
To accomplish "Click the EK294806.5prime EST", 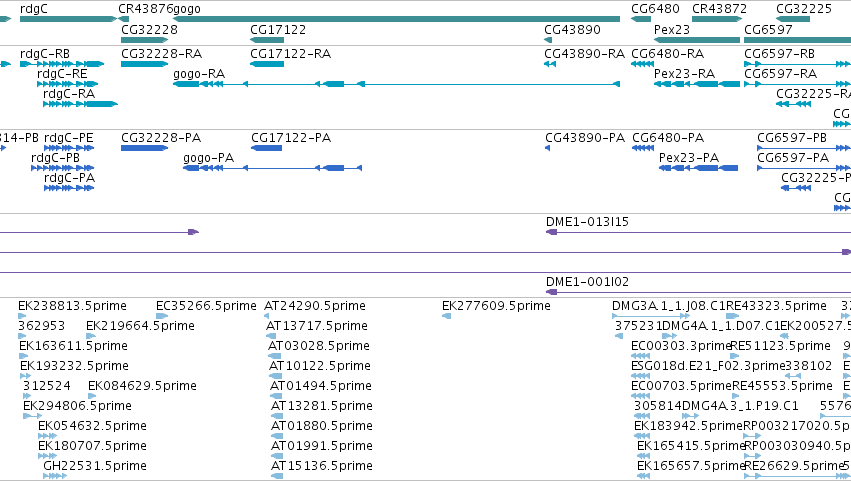I will (32, 416).
